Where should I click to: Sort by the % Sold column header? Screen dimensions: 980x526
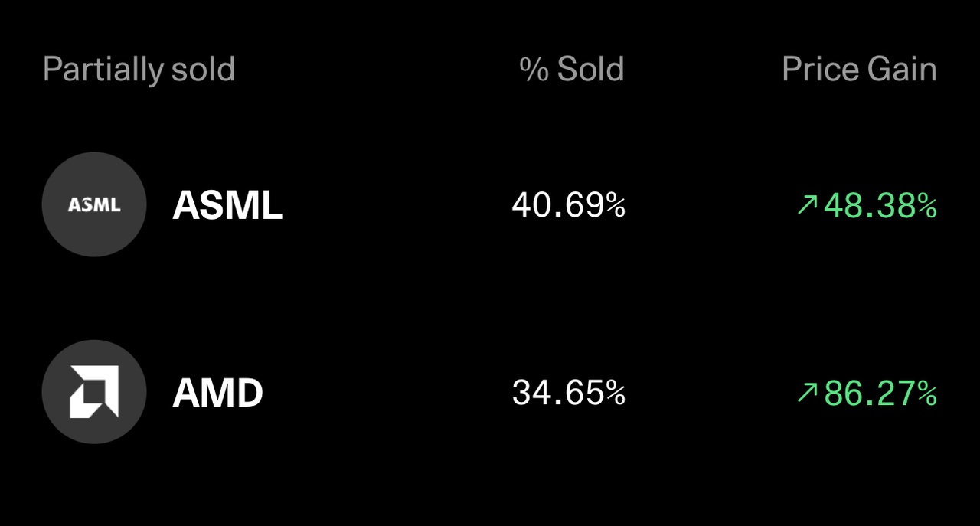(571, 70)
